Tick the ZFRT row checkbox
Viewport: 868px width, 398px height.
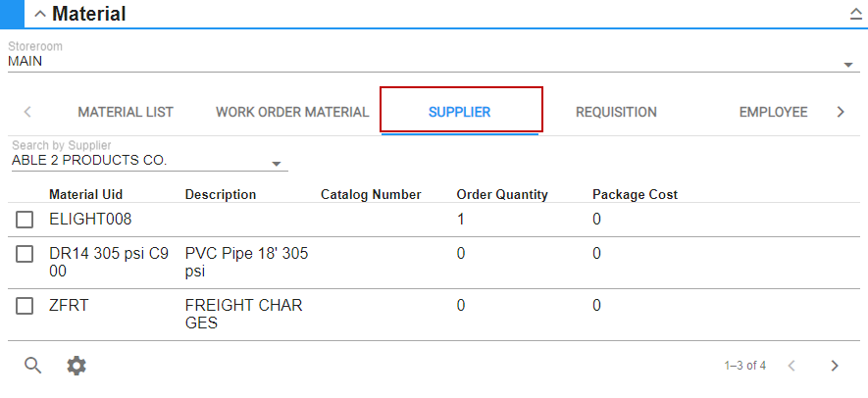pyautogui.click(x=25, y=307)
